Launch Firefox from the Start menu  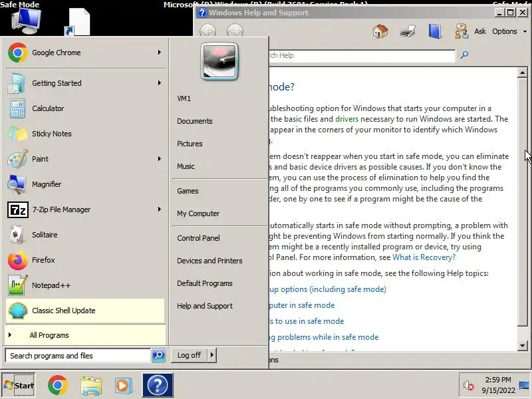coord(85,260)
